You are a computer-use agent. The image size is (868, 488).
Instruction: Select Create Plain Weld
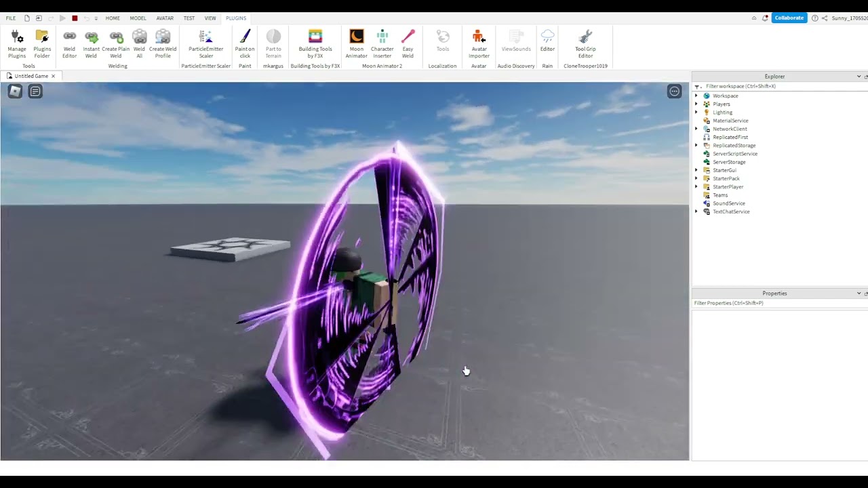pos(115,44)
